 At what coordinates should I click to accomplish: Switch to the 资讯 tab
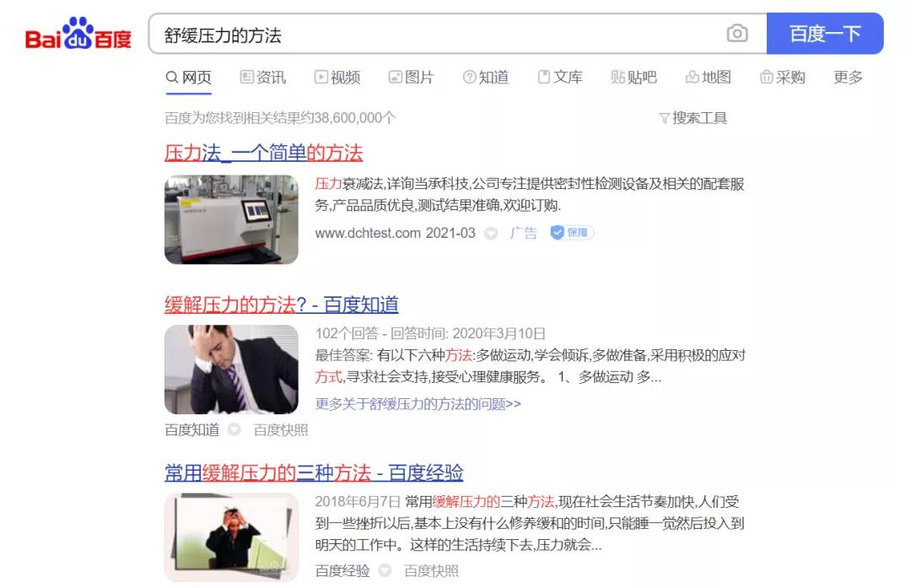click(263, 77)
